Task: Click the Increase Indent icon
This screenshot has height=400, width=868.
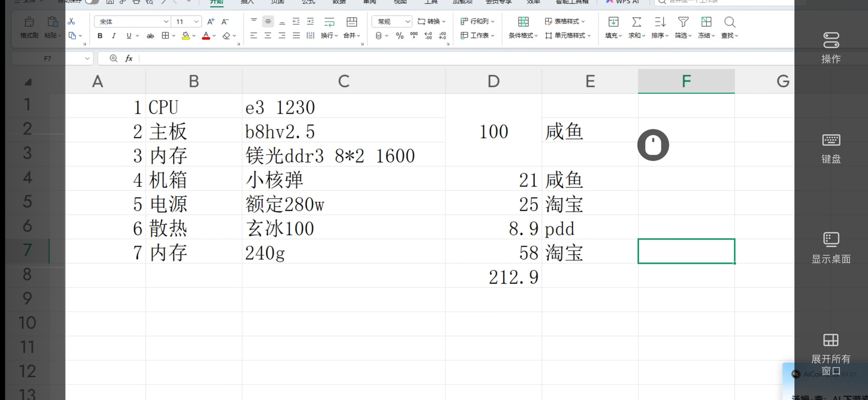Action: point(310,21)
